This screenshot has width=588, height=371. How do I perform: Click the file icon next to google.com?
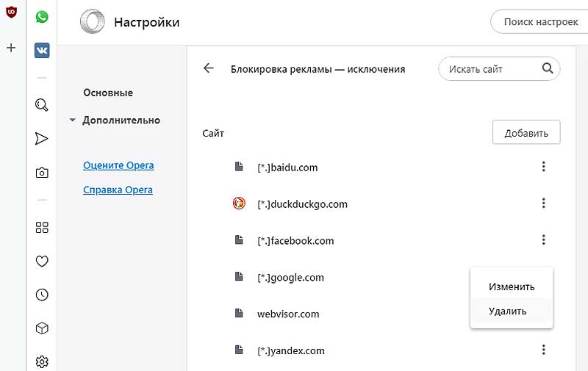pyautogui.click(x=239, y=276)
